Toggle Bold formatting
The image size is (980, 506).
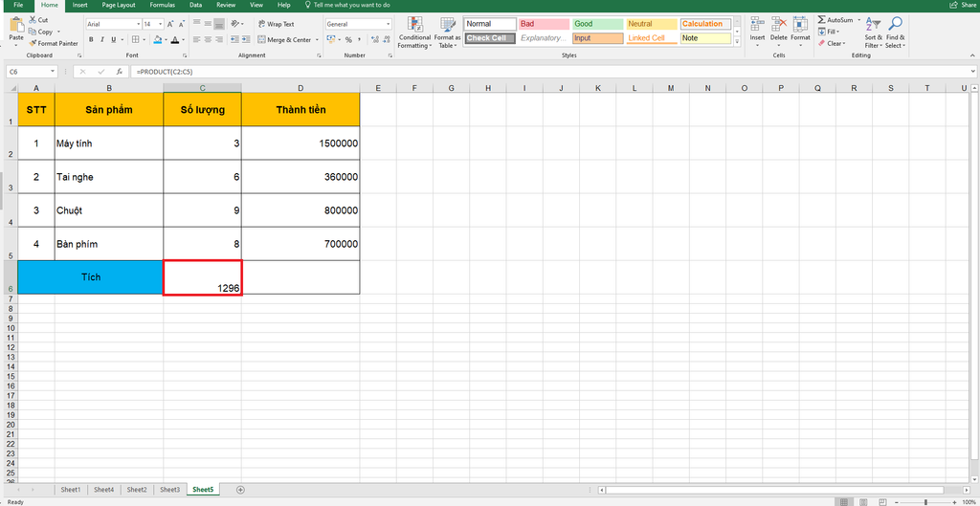coord(91,39)
